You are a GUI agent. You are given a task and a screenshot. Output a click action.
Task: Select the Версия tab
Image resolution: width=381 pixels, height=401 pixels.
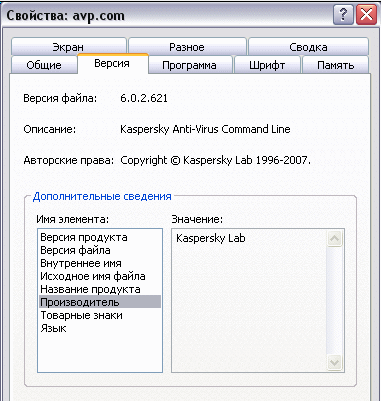tap(112, 63)
